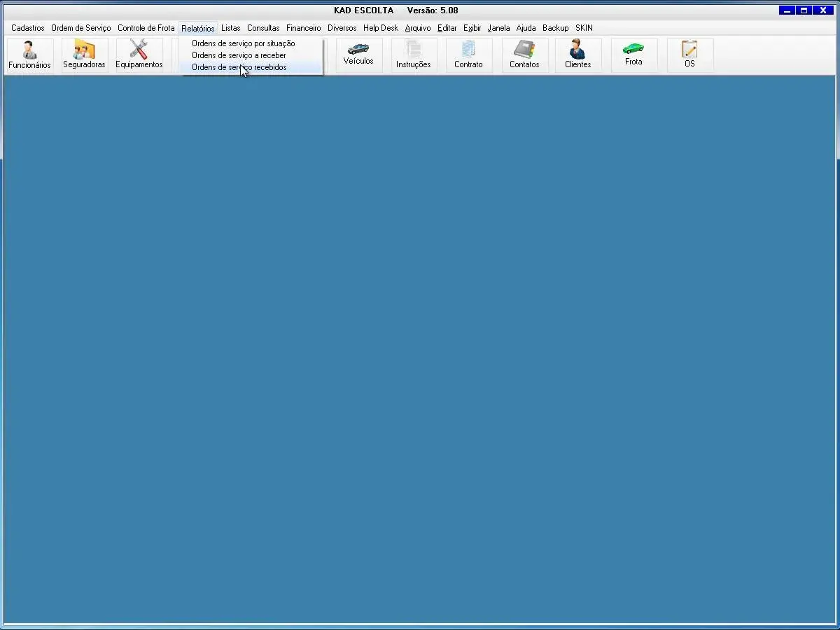This screenshot has width=840, height=630.
Task: Open the Backup menu
Action: pyautogui.click(x=555, y=28)
